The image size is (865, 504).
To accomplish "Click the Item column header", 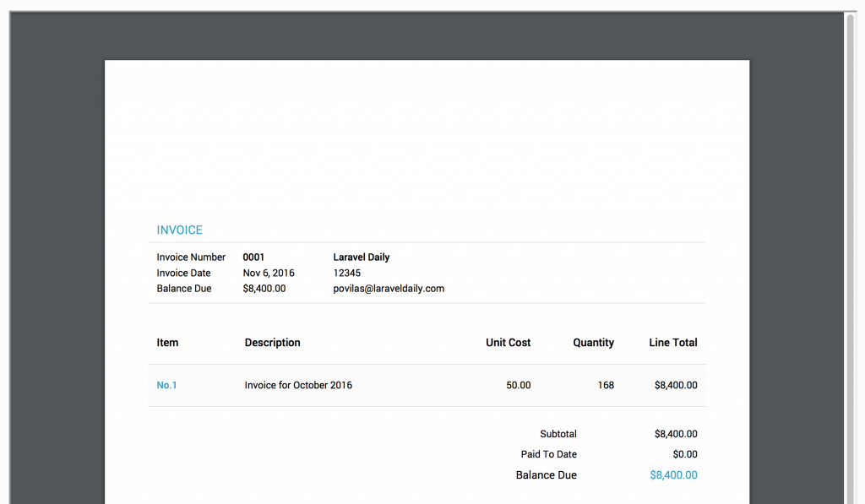I will (x=167, y=342).
